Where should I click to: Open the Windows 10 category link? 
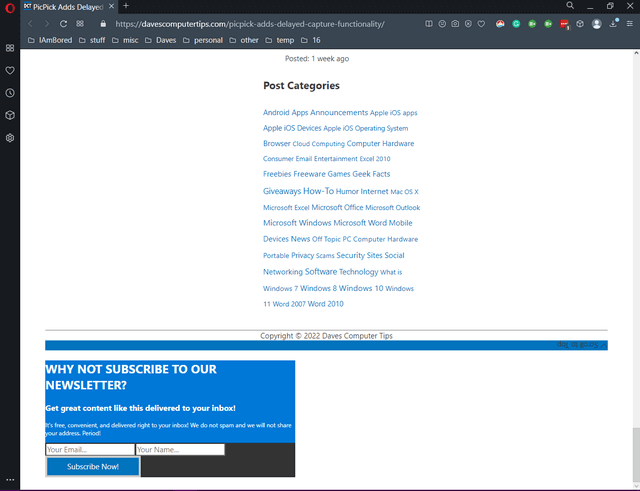[361, 288]
